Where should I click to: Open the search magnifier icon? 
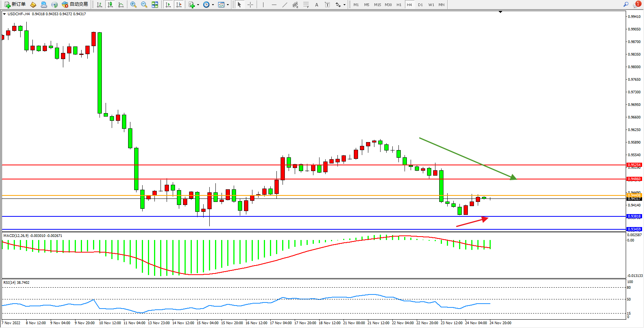coord(626,5)
